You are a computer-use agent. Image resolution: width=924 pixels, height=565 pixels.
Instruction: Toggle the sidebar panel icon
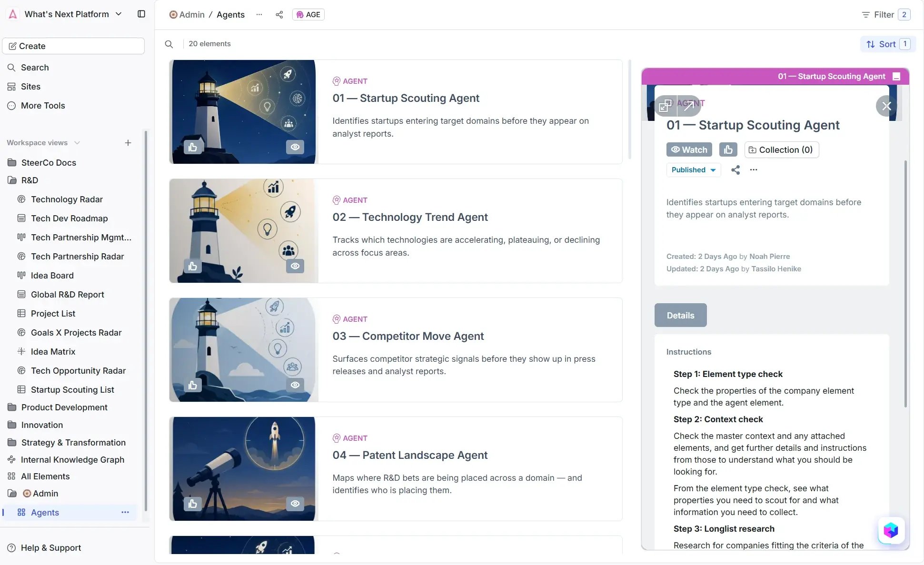click(141, 14)
